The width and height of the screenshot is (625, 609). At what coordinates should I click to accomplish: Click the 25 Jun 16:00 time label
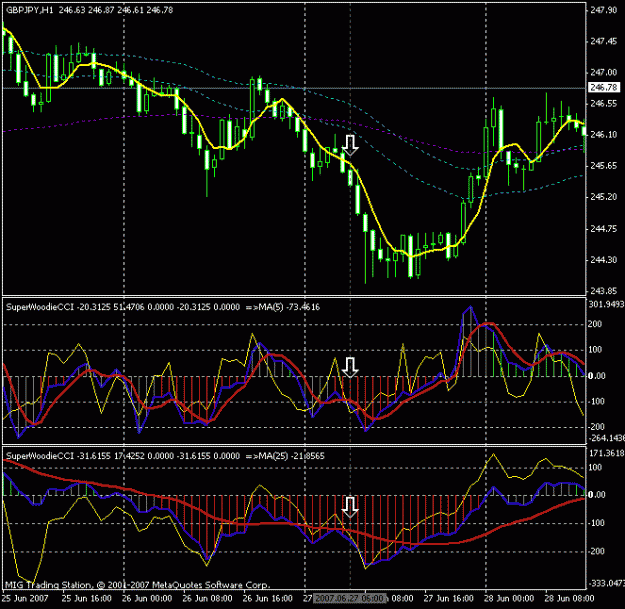tap(86, 598)
